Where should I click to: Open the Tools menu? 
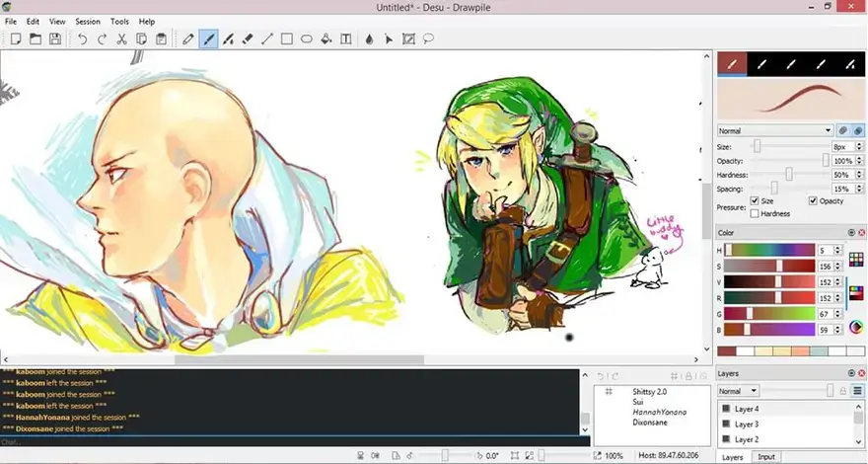coord(119,22)
